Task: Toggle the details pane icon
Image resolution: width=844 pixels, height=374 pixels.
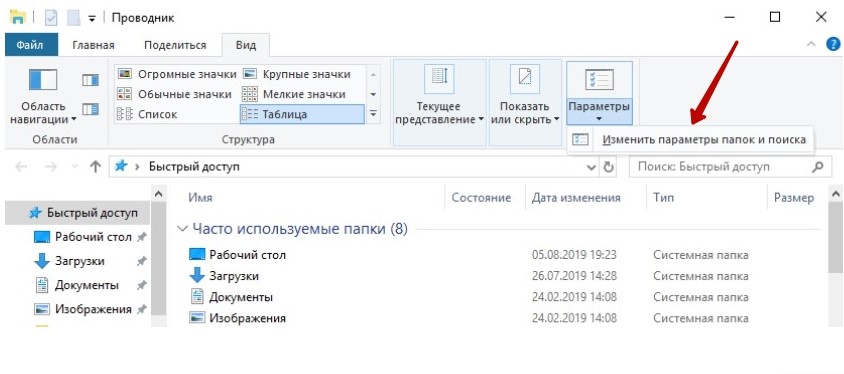Action: 90,109
